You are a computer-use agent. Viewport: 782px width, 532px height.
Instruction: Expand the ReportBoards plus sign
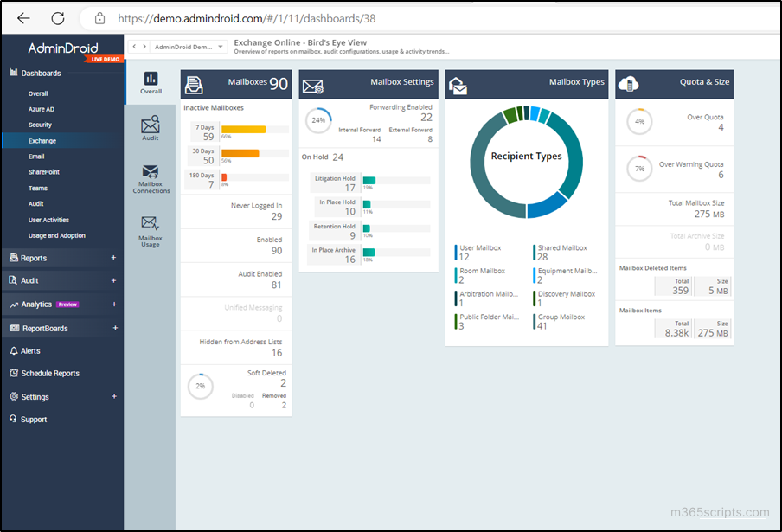[x=115, y=328]
